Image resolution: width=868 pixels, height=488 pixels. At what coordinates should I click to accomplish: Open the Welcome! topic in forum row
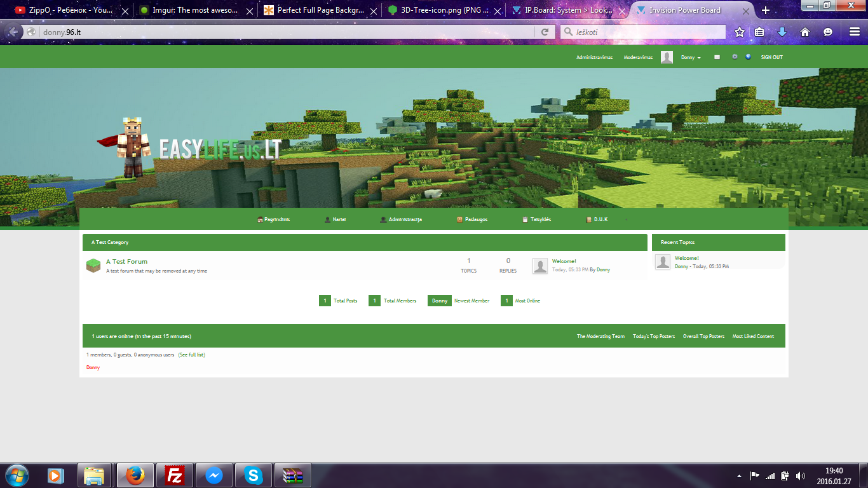point(564,261)
